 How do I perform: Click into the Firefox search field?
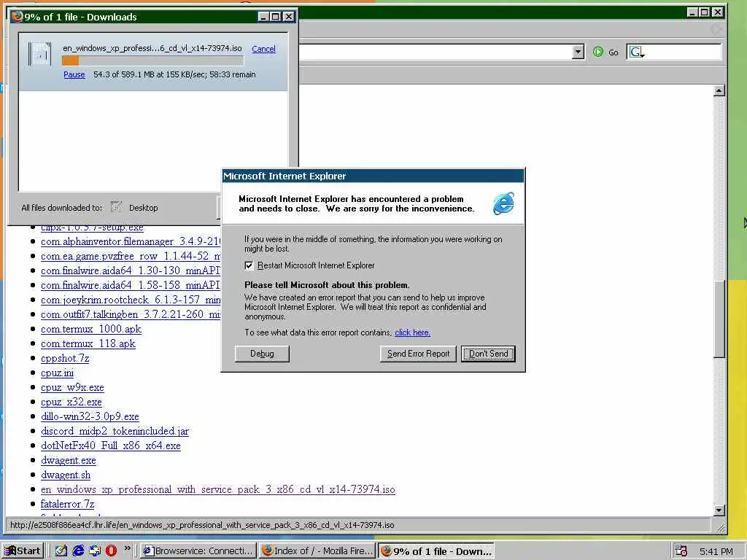[683, 52]
